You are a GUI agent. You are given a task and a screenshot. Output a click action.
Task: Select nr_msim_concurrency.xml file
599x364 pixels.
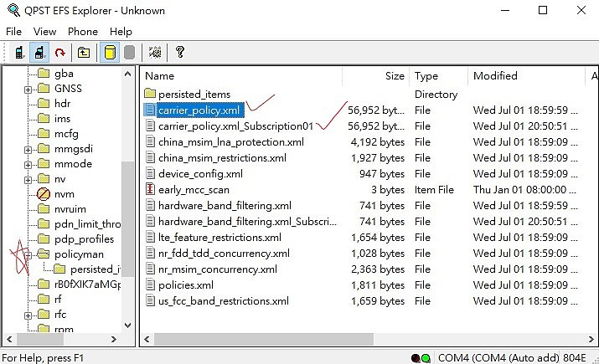click(217, 269)
